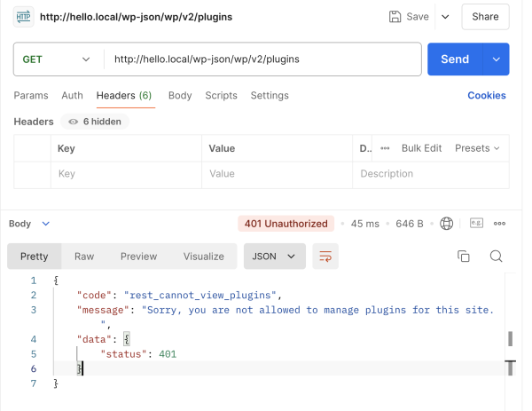Click the response pane vertical scrollbar

point(510,339)
